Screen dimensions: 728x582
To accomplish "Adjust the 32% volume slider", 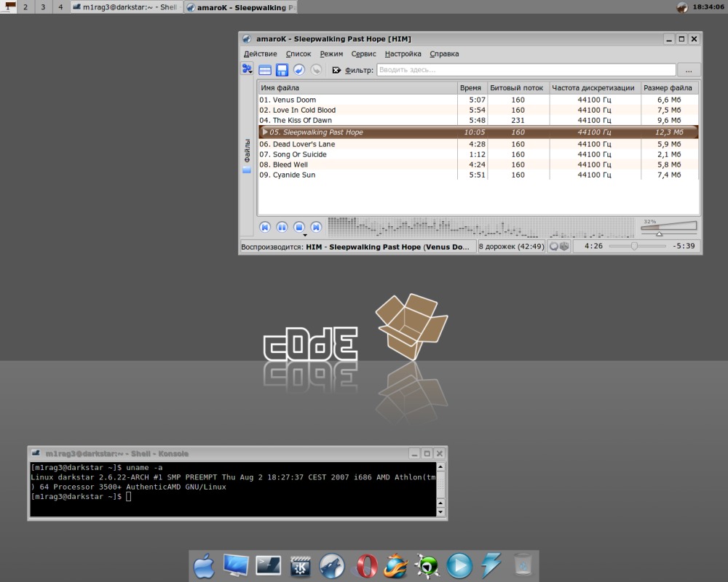I will click(668, 227).
